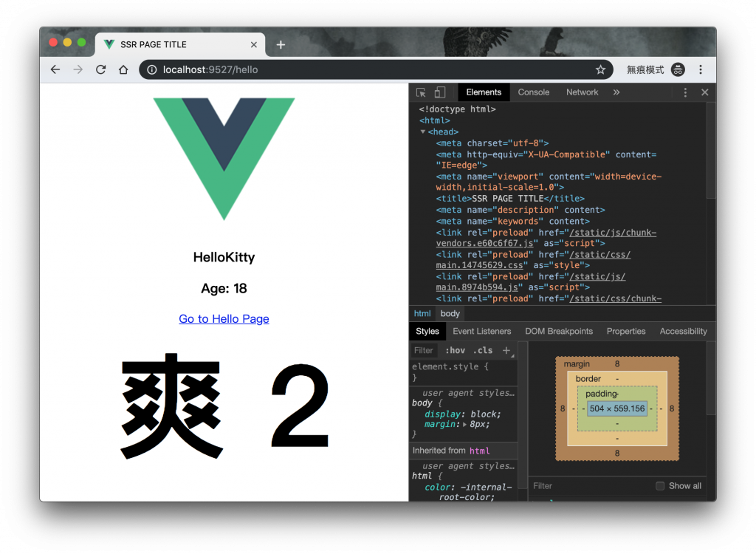Open Chrome's three-dot menu
The image size is (756, 554).
(701, 70)
